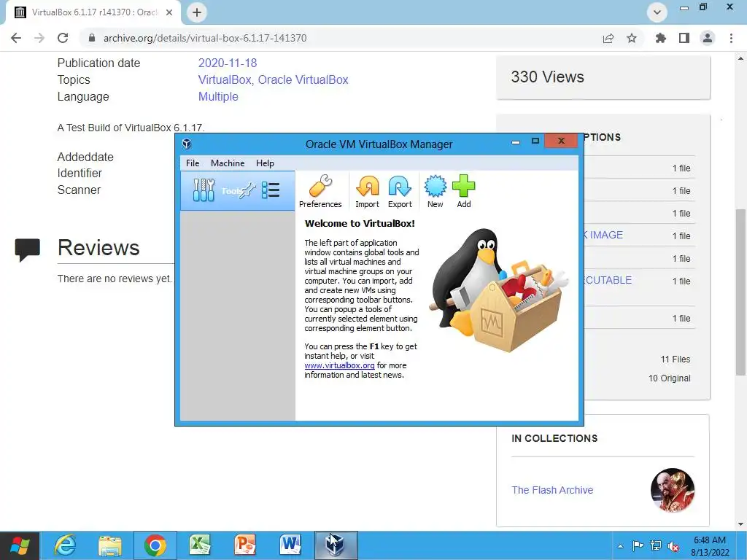This screenshot has width=747, height=560.
Task: Open the 2020-11-18 publication date link
Action: [x=228, y=63]
